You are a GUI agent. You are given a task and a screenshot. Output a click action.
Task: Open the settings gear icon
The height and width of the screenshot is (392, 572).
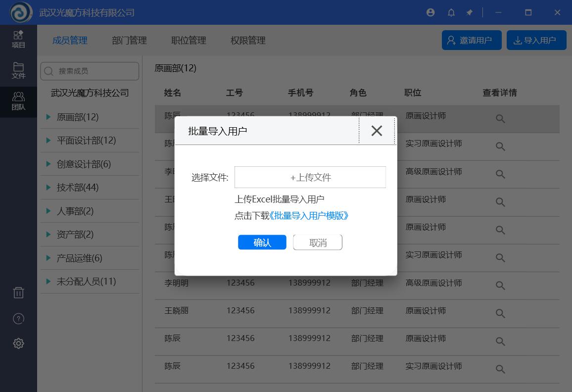(x=18, y=343)
